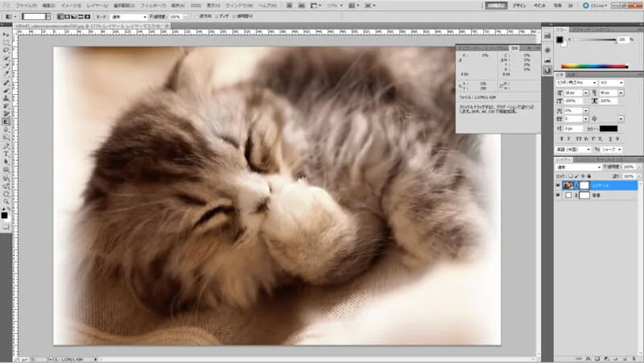This screenshot has width=644, height=363.
Task: Select the Horizontal Type tool
Action: 6,153
